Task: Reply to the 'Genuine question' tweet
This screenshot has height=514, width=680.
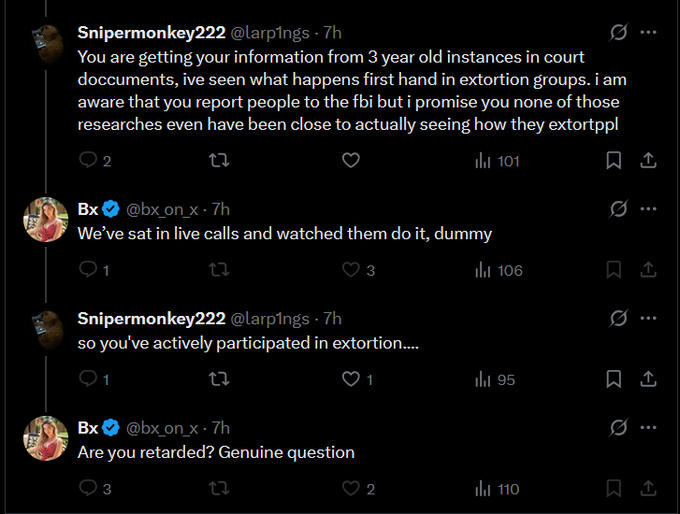Action: [x=87, y=489]
